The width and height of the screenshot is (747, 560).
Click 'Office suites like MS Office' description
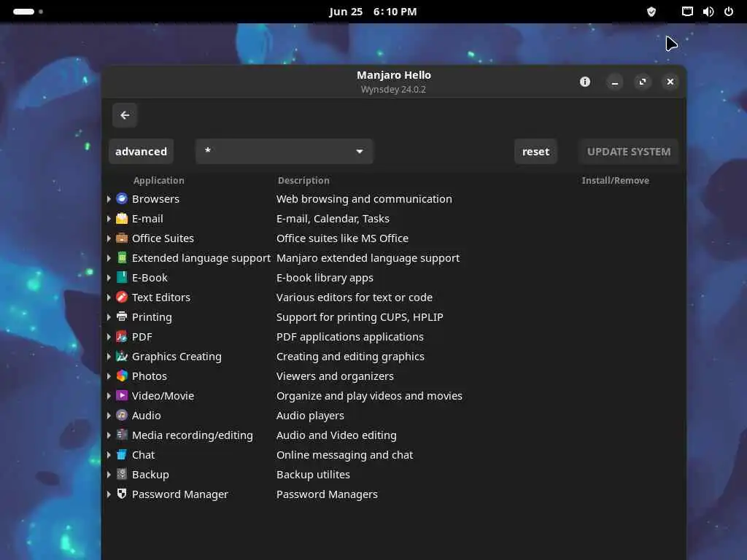click(342, 238)
